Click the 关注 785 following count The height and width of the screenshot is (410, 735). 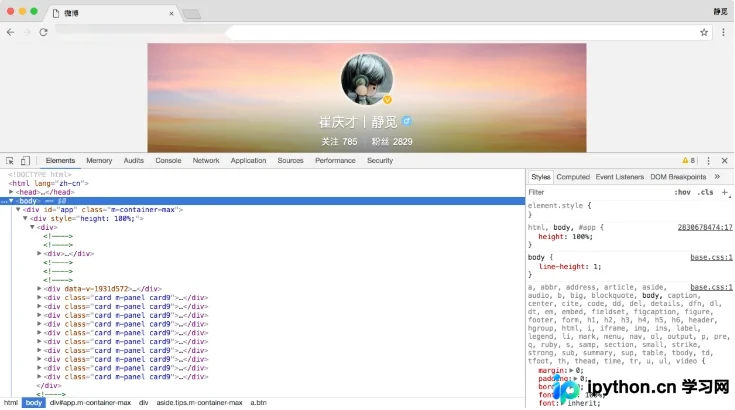[x=339, y=142]
